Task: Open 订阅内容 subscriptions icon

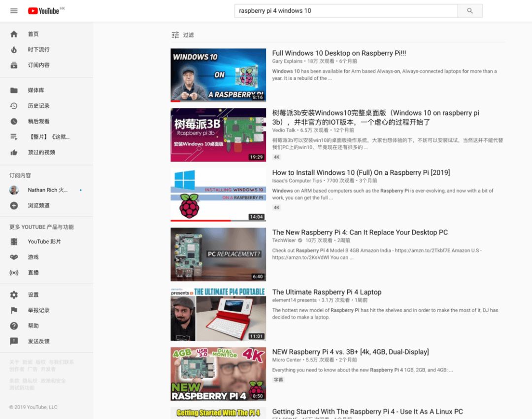Action: [x=14, y=65]
